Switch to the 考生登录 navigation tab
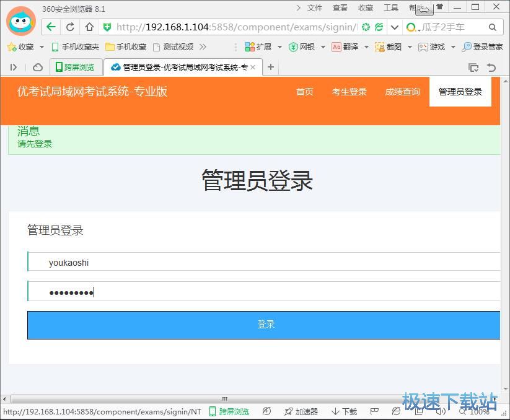510x420 pixels. 350,92
